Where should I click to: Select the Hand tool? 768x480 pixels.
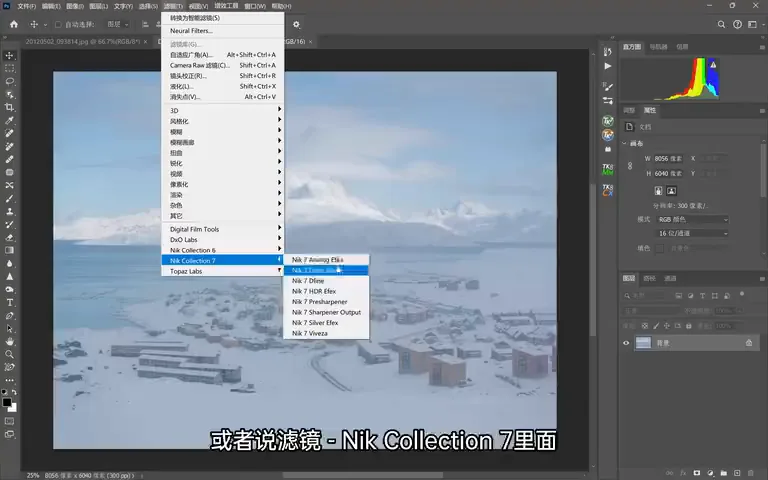click(9, 341)
